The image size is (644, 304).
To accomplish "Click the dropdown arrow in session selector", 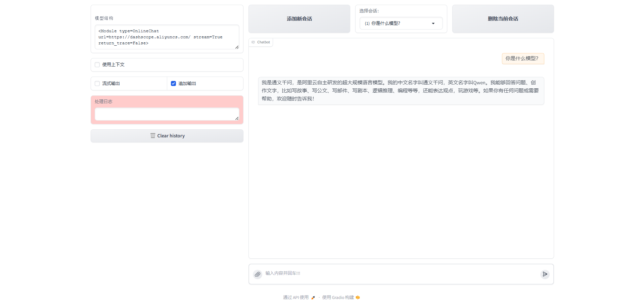I will point(433,24).
